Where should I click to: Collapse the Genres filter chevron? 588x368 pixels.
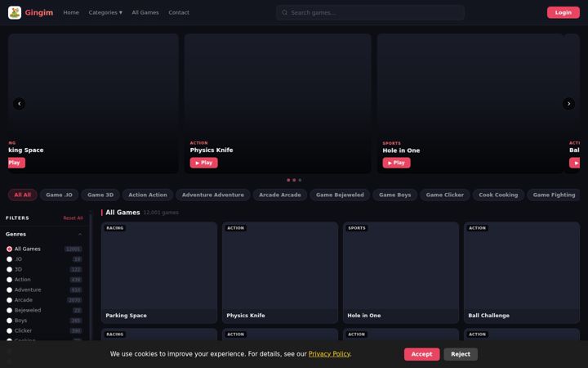point(80,234)
